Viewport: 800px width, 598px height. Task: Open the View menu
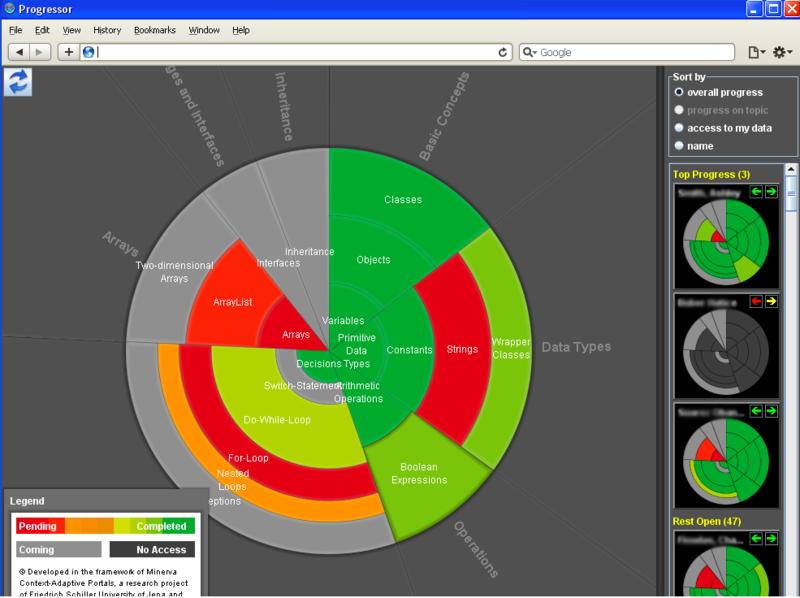click(x=71, y=30)
